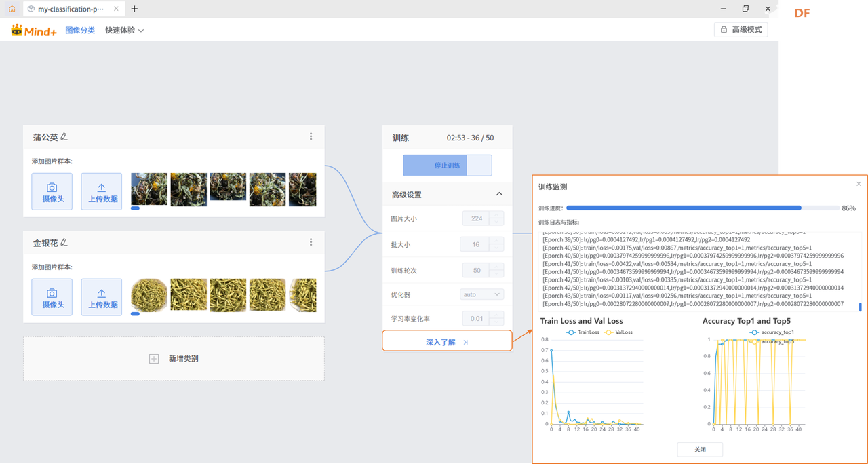The width and height of the screenshot is (868, 464).
Task: Click the home icon in the tab bar
Action: pos(12,9)
